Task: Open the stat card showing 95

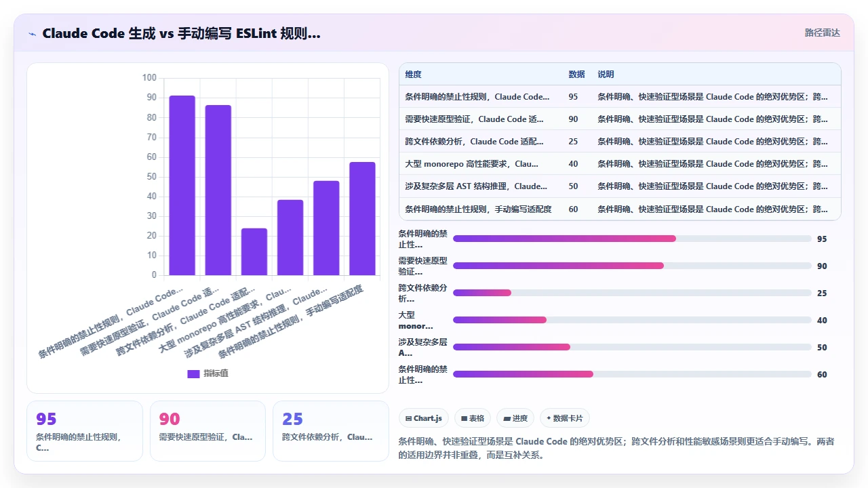Action: [x=85, y=431]
